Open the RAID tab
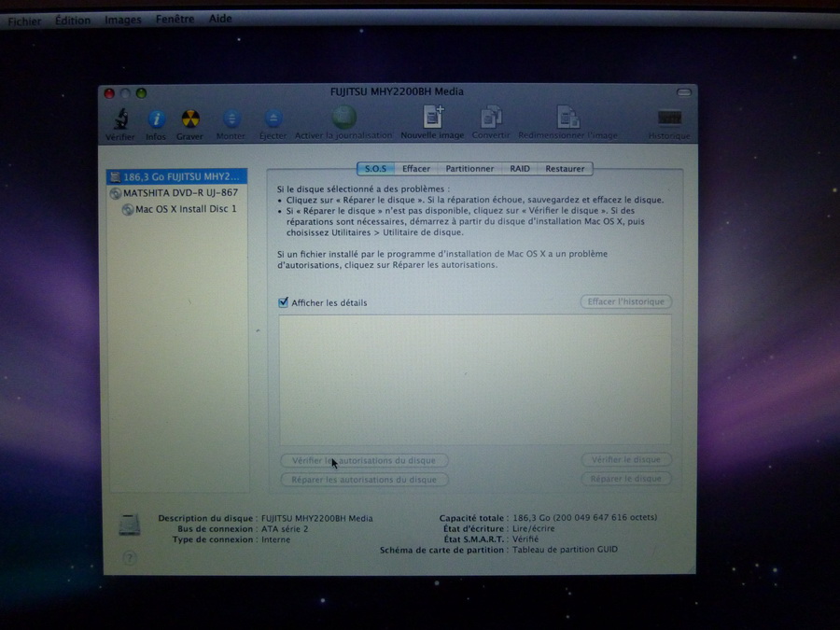The image size is (840, 630). 520,169
